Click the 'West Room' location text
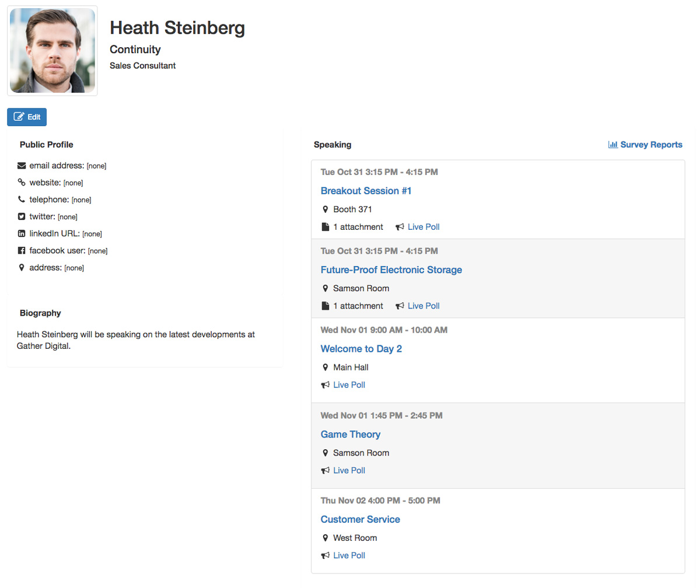The height and width of the screenshot is (588, 700). point(355,538)
